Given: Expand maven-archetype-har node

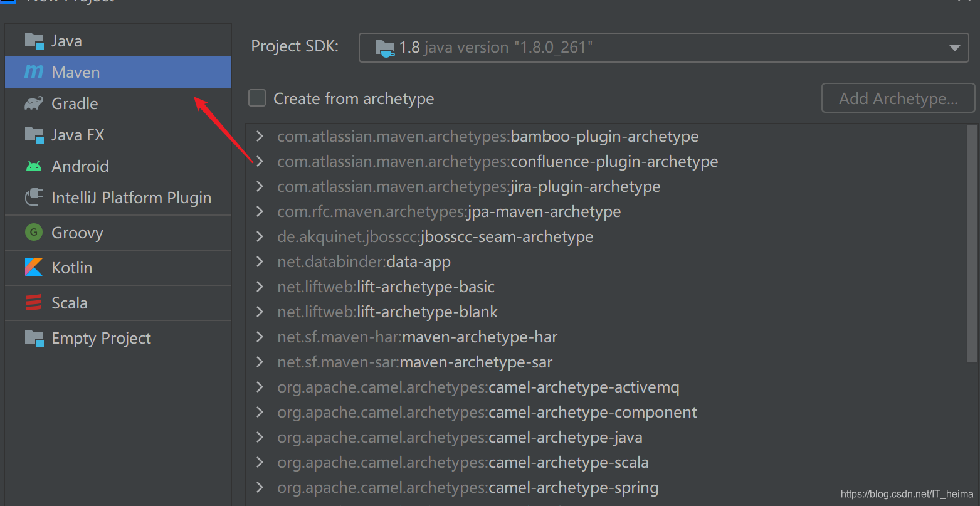Looking at the screenshot, I should [260, 337].
